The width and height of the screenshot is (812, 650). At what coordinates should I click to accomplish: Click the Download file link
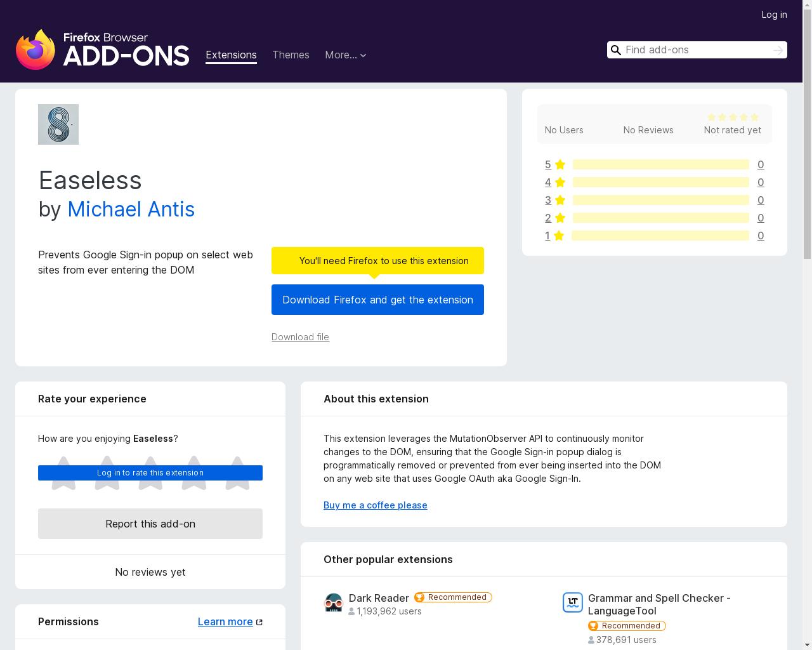click(300, 337)
